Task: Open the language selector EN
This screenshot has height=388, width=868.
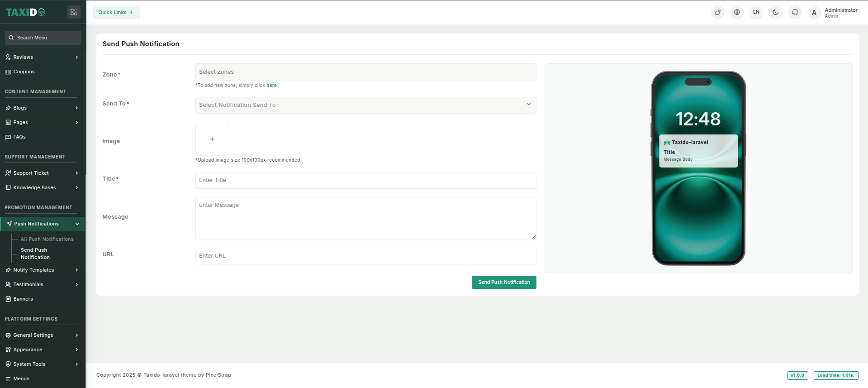Action: click(756, 12)
